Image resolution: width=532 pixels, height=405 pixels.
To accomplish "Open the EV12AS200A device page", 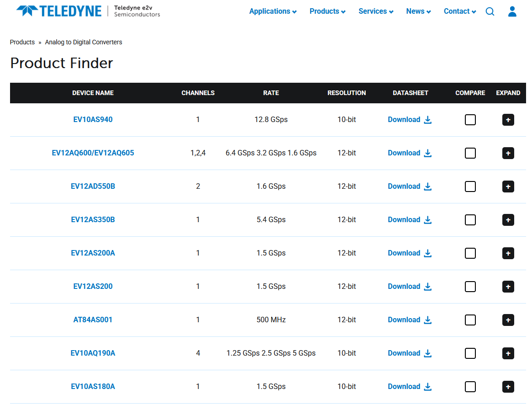I will (93, 253).
